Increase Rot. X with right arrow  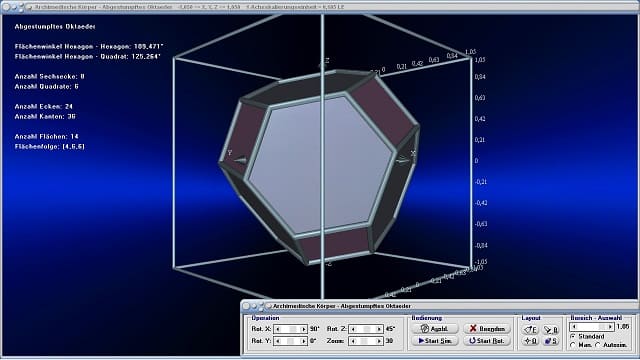[303, 329]
